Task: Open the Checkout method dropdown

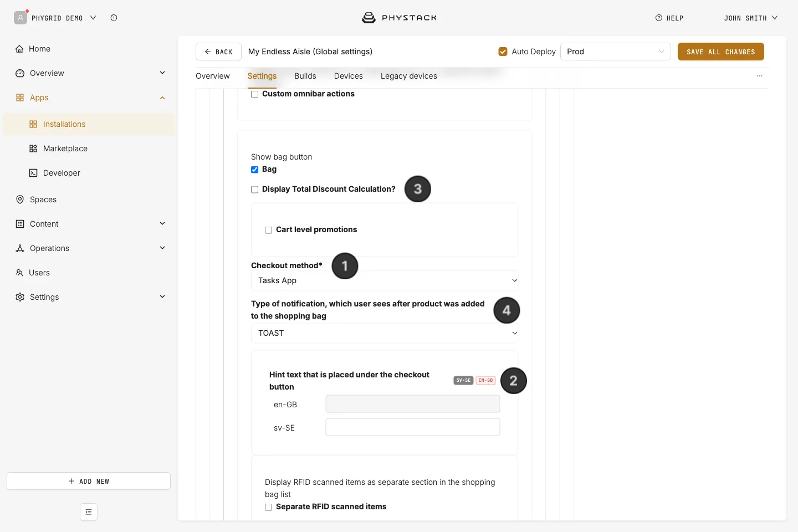Action: click(x=385, y=280)
